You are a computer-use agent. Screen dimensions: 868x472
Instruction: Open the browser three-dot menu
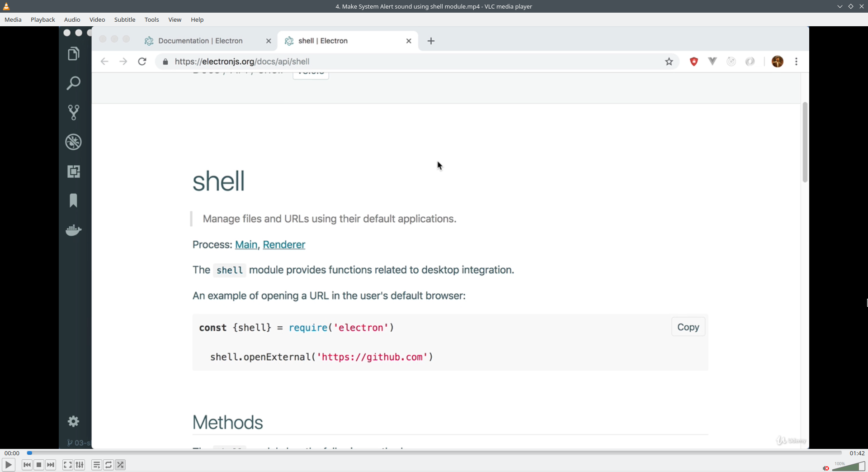797,62
